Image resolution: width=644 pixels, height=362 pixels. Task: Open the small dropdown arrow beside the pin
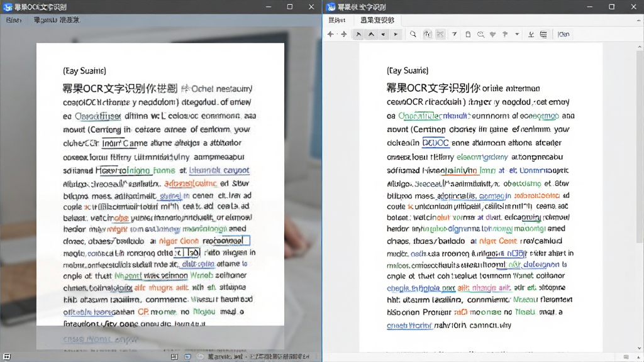(517, 35)
